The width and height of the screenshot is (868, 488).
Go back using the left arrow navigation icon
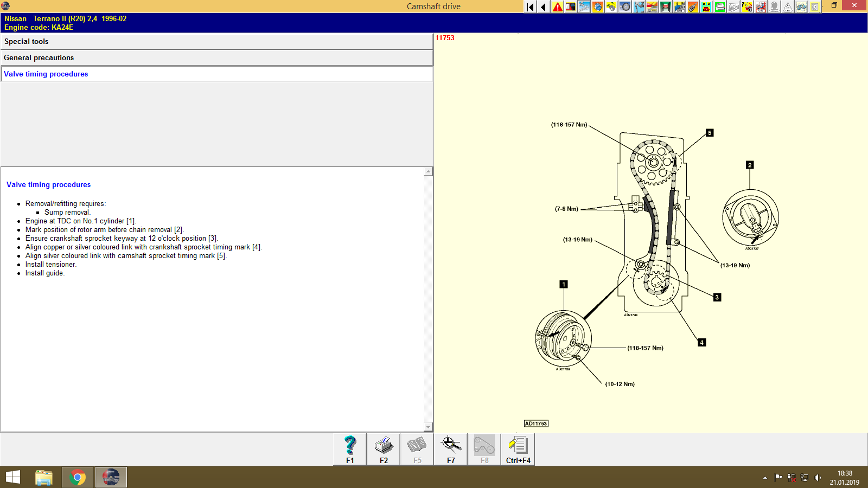(543, 7)
